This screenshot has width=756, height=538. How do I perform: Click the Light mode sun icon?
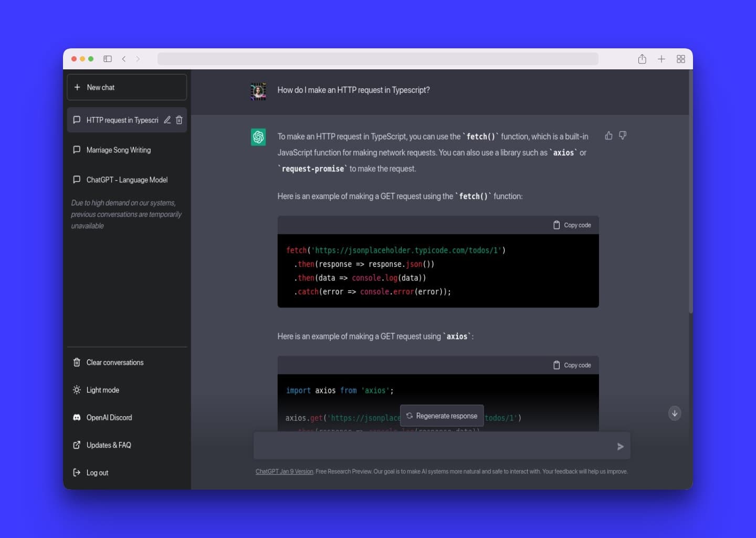(x=77, y=390)
